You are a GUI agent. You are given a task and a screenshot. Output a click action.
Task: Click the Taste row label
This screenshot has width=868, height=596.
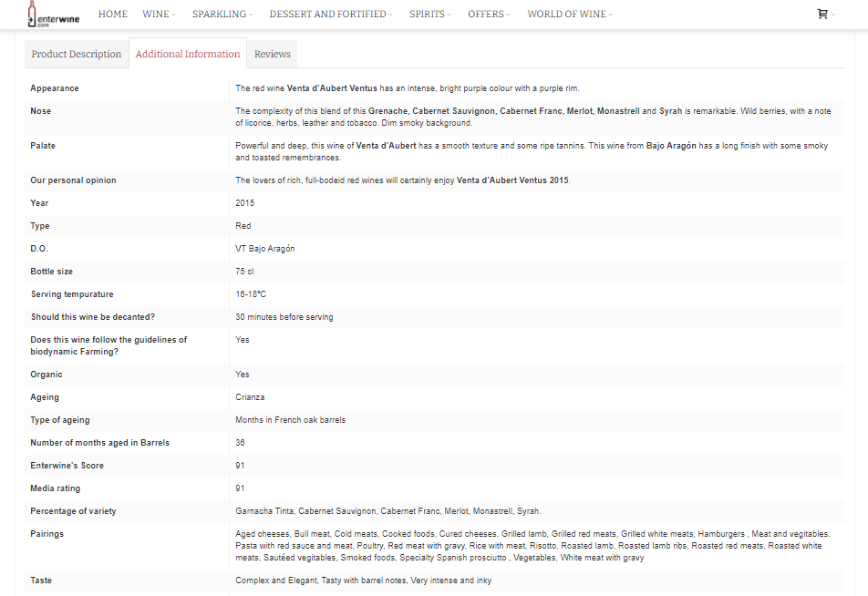41,581
